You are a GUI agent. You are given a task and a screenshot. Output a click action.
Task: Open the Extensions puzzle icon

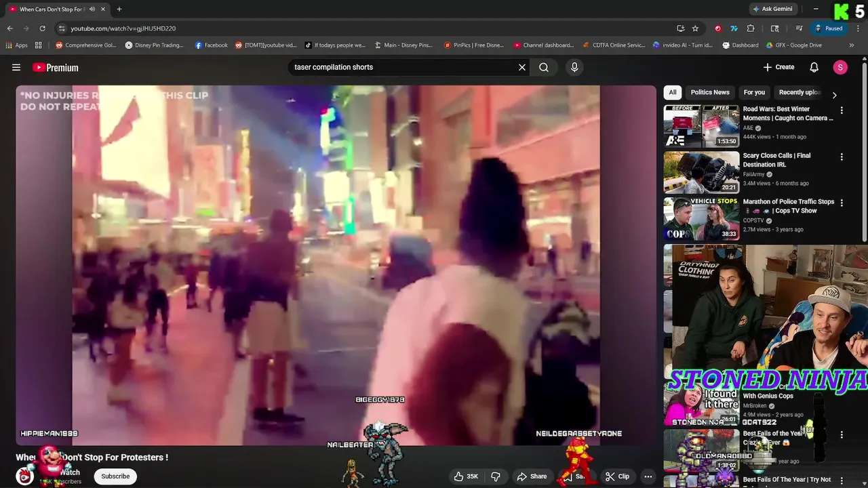[751, 28]
